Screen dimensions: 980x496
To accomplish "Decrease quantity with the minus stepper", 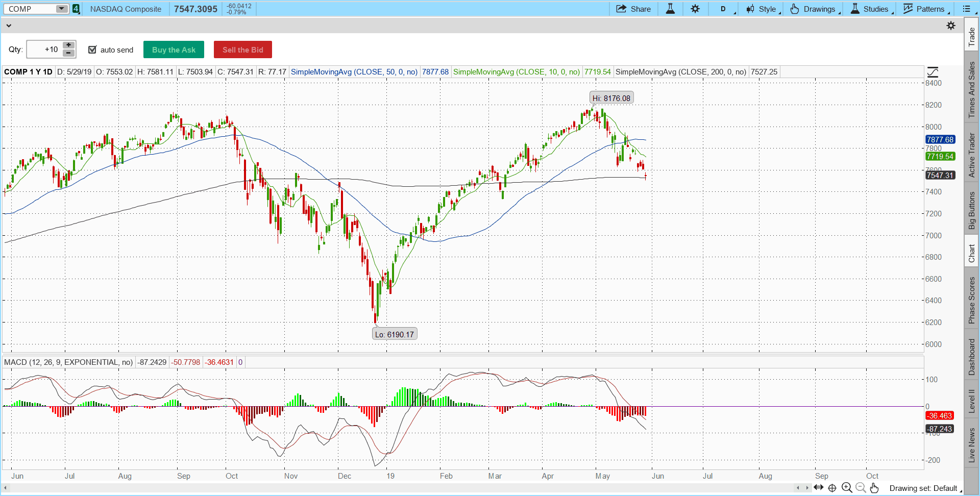I will pos(68,53).
